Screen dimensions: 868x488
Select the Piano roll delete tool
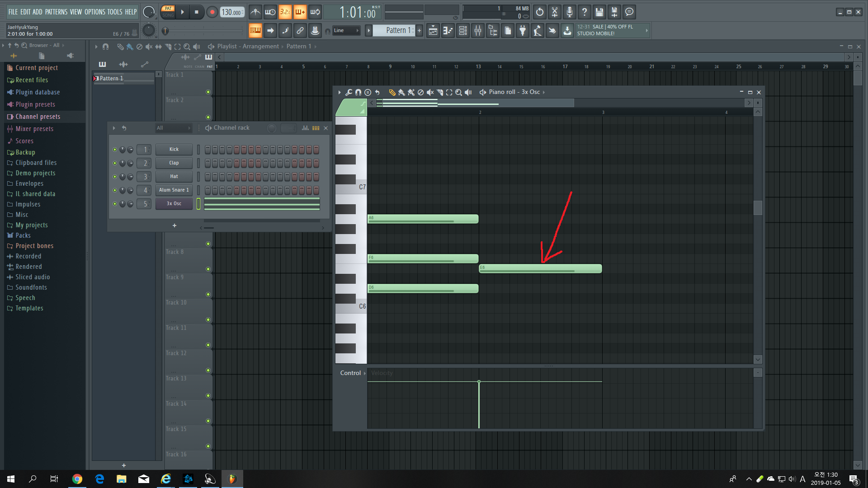[x=420, y=92]
